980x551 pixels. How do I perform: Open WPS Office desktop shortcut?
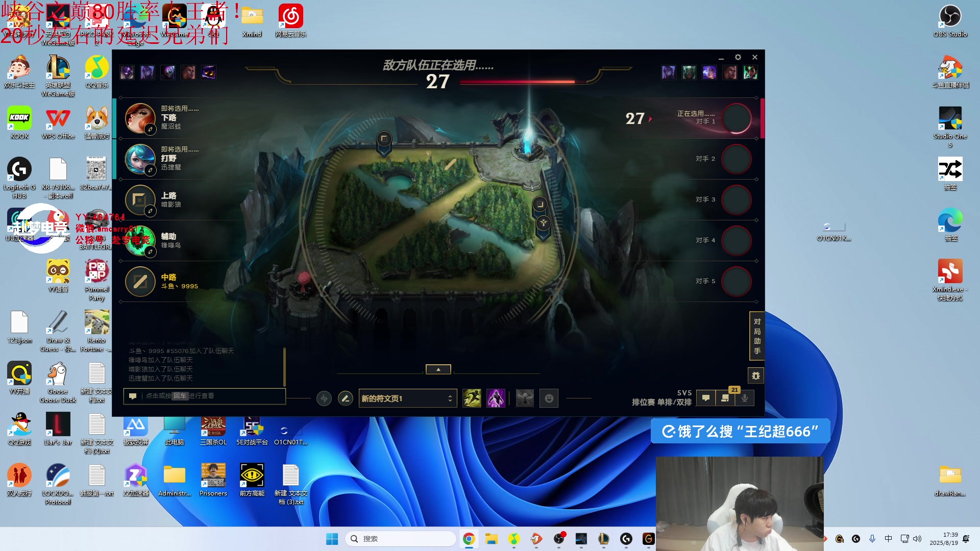point(58,123)
